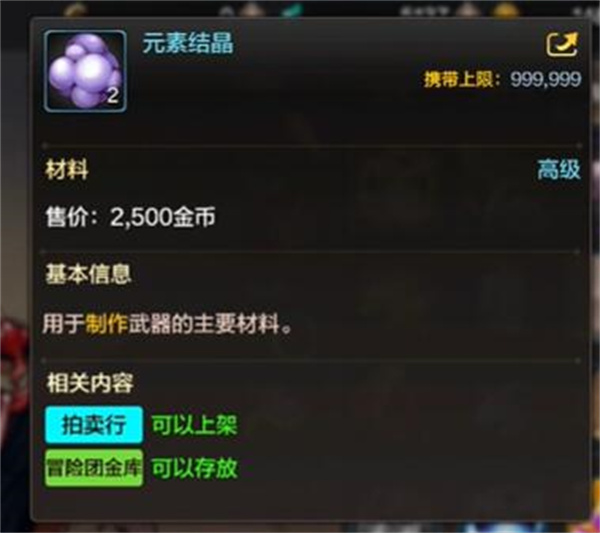The image size is (600, 533).
Task: Open the 拍卖行 auction house button
Action: click(94, 425)
